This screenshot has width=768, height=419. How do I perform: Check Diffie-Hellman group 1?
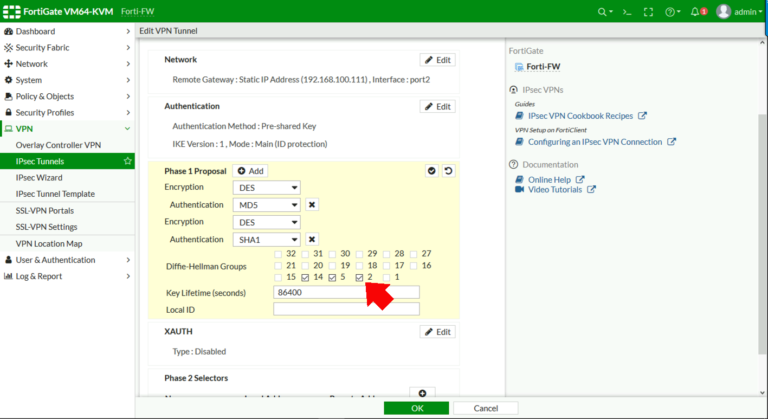386,277
